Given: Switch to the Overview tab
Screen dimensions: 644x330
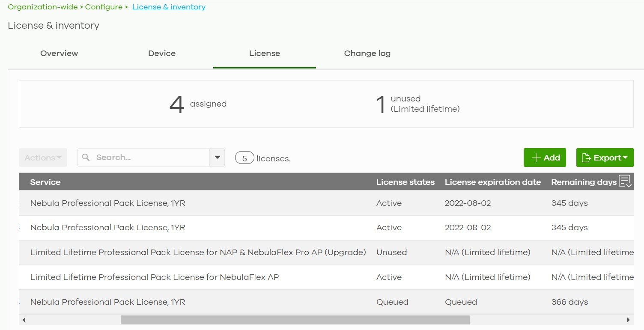Looking at the screenshot, I should coord(59,54).
